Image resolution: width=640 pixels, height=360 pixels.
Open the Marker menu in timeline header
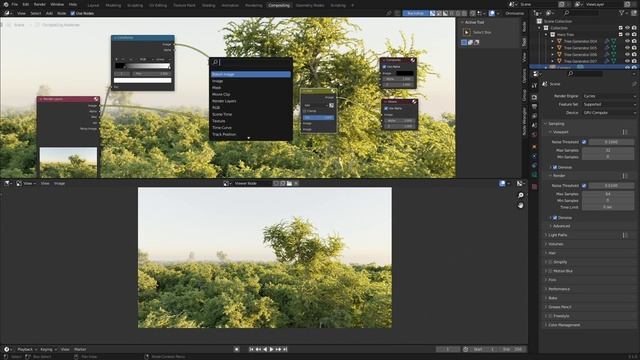80,349
